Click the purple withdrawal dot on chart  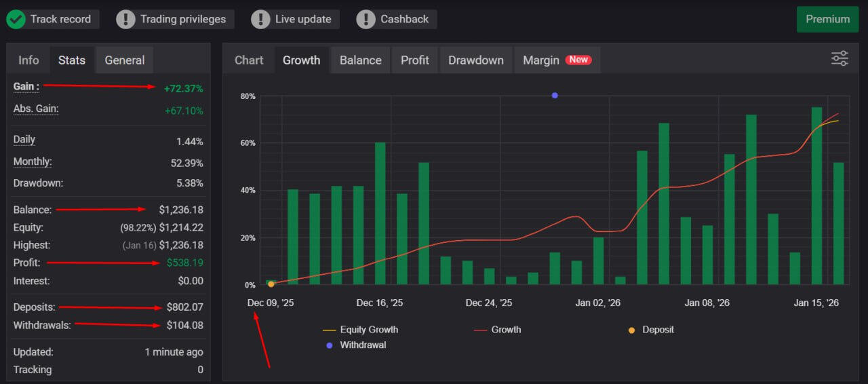point(555,96)
